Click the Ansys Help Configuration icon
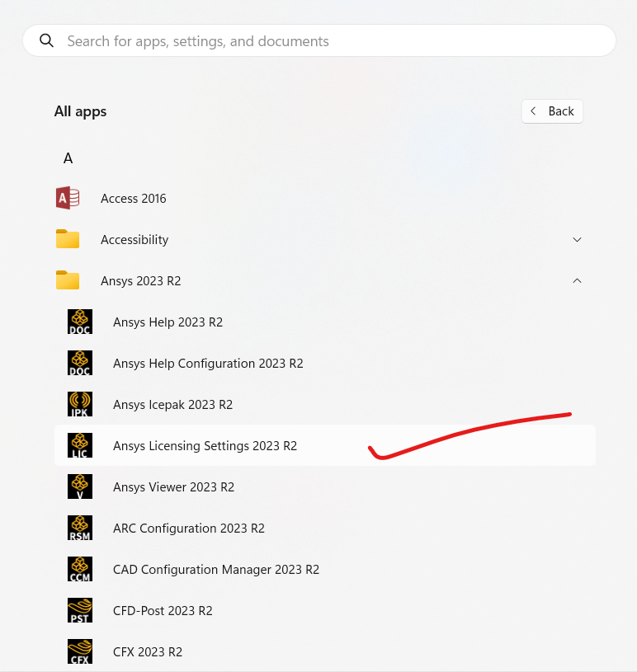Image resolution: width=637 pixels, height=672 pixels. pos(79,363)
